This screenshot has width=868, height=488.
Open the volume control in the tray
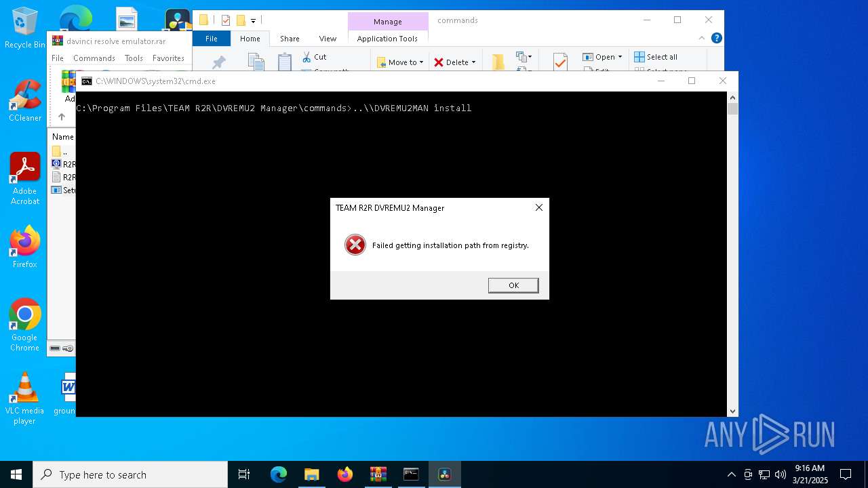(781, 474)
